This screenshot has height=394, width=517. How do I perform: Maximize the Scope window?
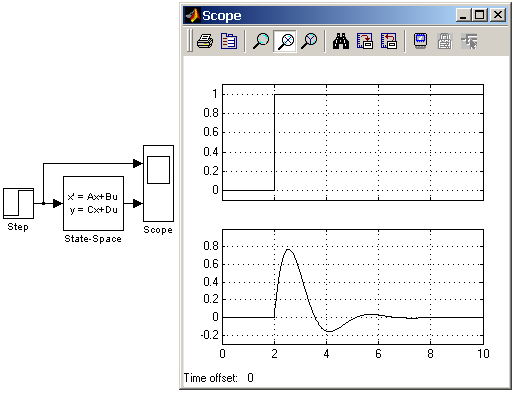click(x=480, y=15)
